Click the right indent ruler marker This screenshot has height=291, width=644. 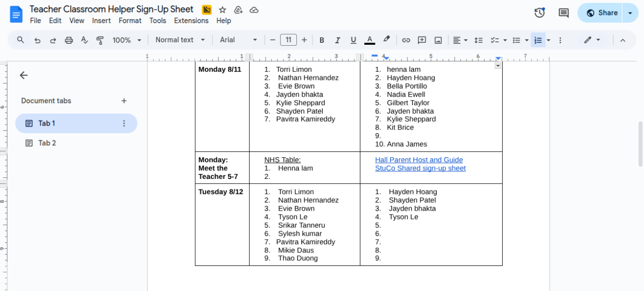click(x=498, y=59)
